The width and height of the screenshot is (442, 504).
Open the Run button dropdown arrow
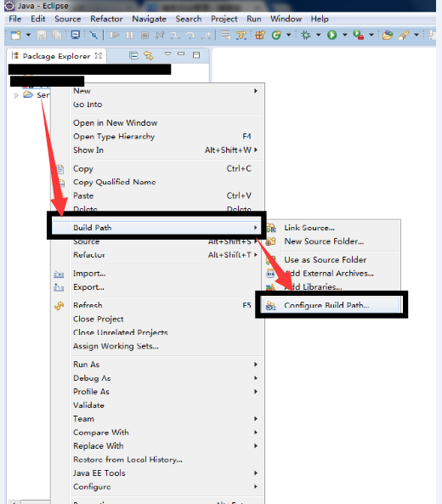click(x=344, y=35)
